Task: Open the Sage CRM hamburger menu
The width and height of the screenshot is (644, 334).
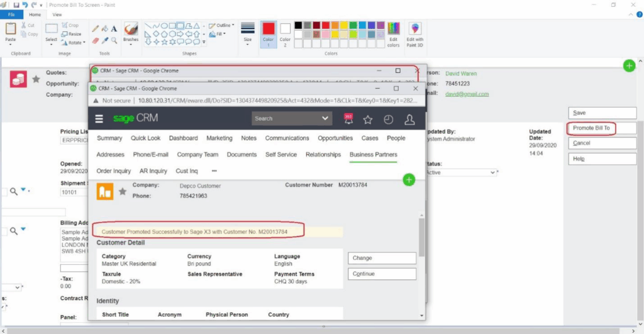Action: pyautogui.click(x=99, y=119)
